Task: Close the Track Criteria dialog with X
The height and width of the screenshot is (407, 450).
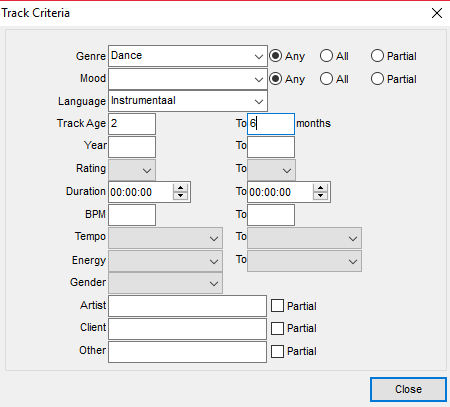Action: (x=437, y=13)
